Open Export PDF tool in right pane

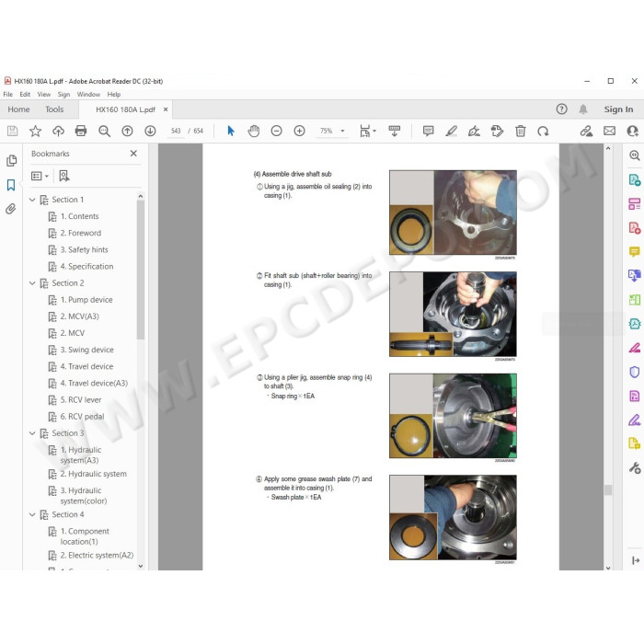pos(635,180)
